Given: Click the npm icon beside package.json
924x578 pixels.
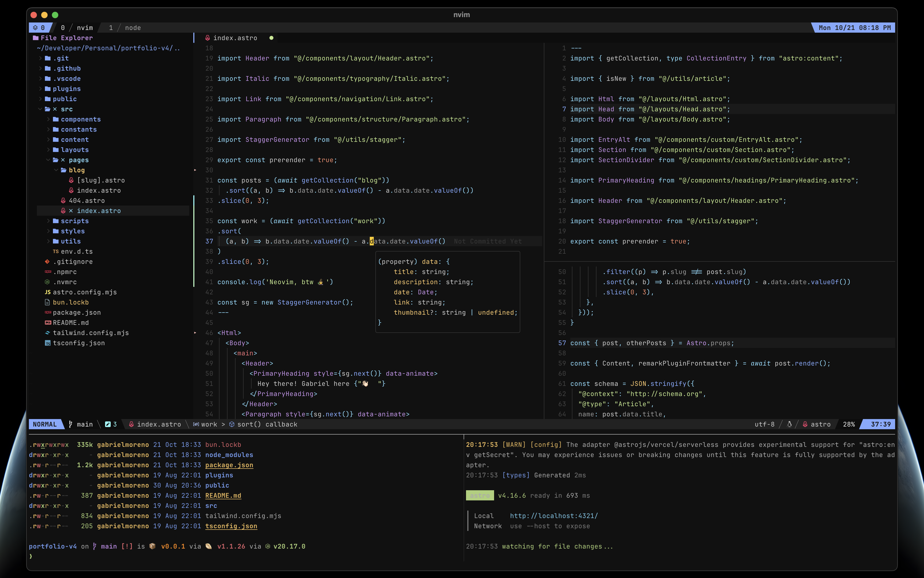Looking at the screenshot, I should tap(48, 312).
